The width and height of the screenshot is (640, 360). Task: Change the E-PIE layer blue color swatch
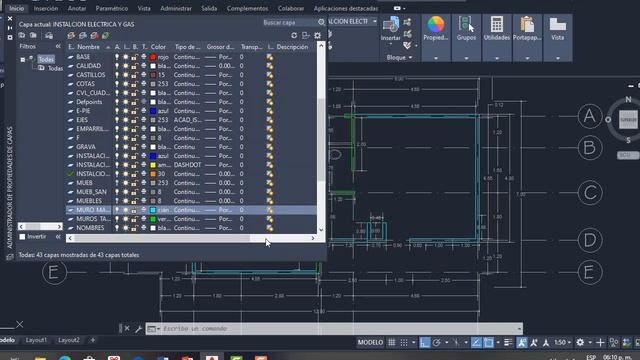coord(153,111)
